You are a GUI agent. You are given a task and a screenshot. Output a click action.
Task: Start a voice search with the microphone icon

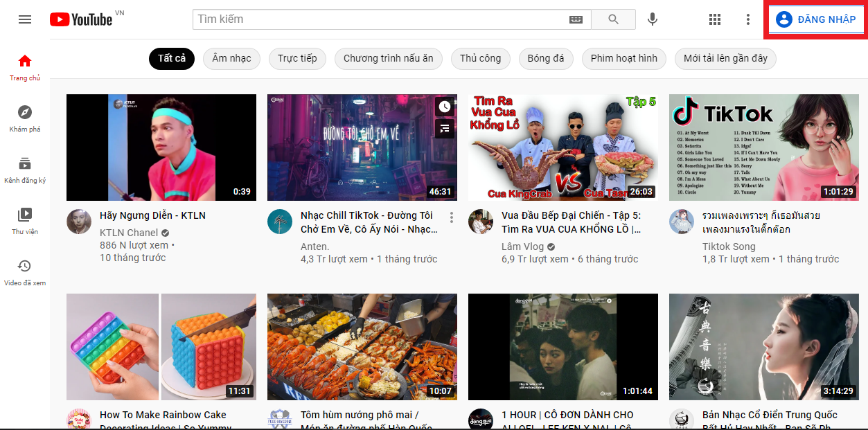click(652, 19)
